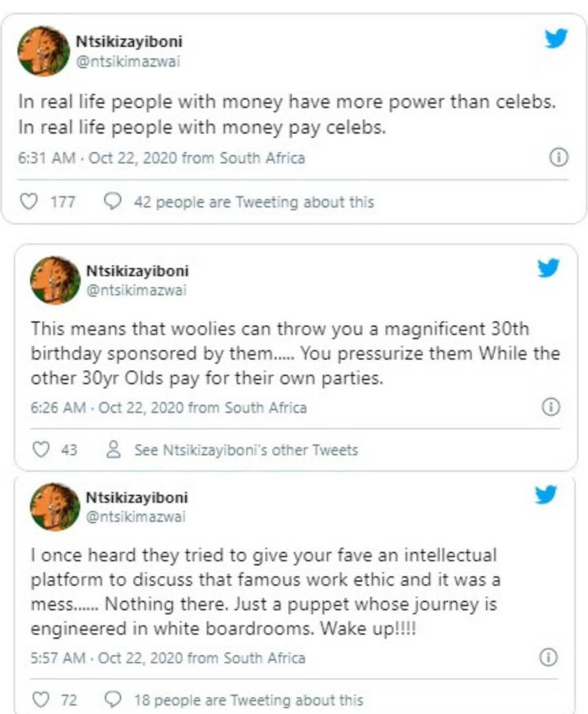Open the profile avatar on the first tweet

click(44, 51)
